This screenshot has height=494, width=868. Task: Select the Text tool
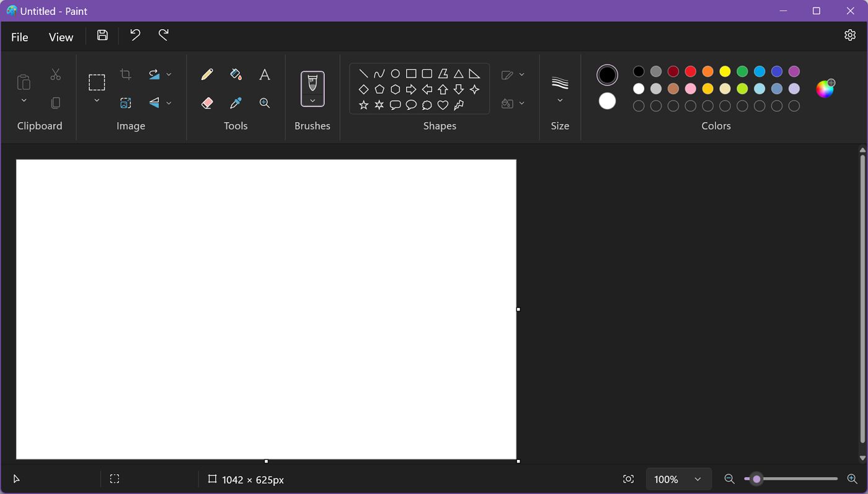coord(265,74)
